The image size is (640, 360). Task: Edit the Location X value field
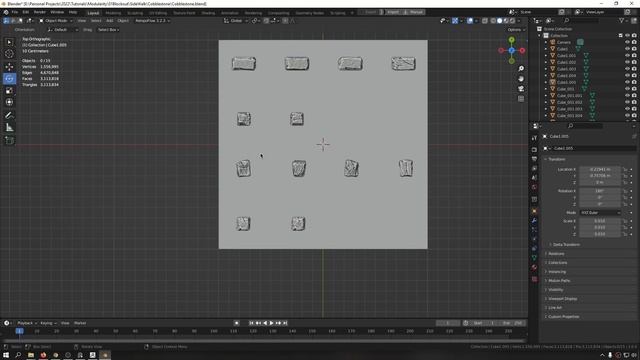tap(600, 169)
